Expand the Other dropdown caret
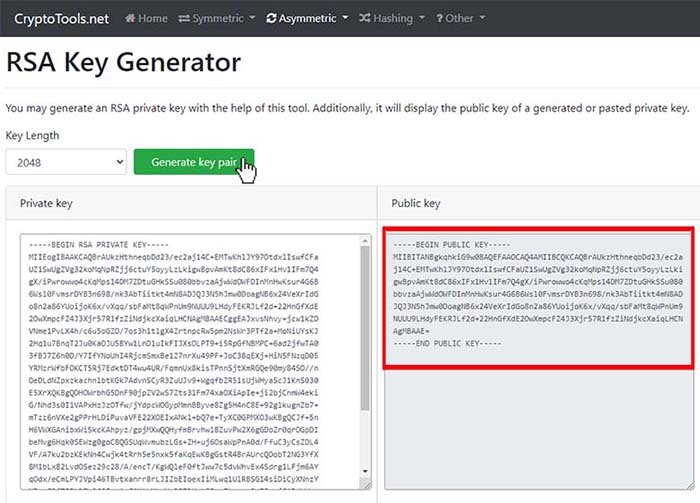This screenshot has height=503, width=700. tap(482, 18)
